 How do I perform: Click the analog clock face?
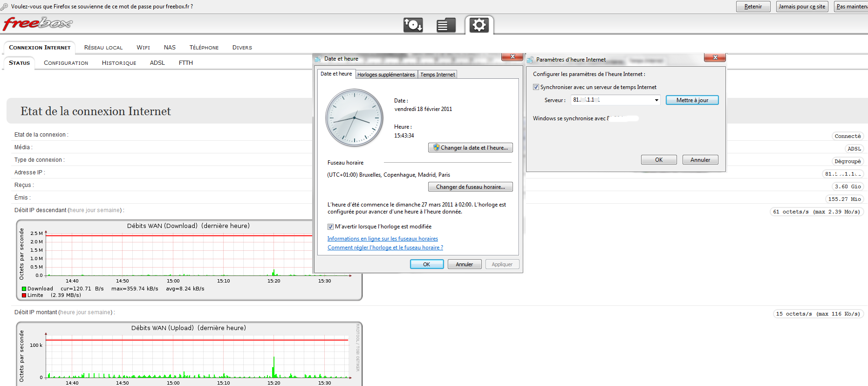[x=354, y=118]
